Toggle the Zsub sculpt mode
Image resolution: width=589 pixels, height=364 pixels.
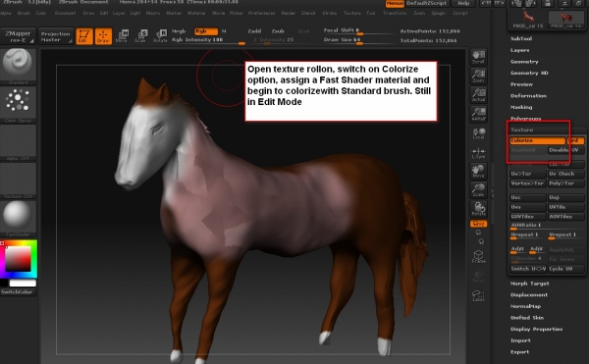tap(278, 31)
